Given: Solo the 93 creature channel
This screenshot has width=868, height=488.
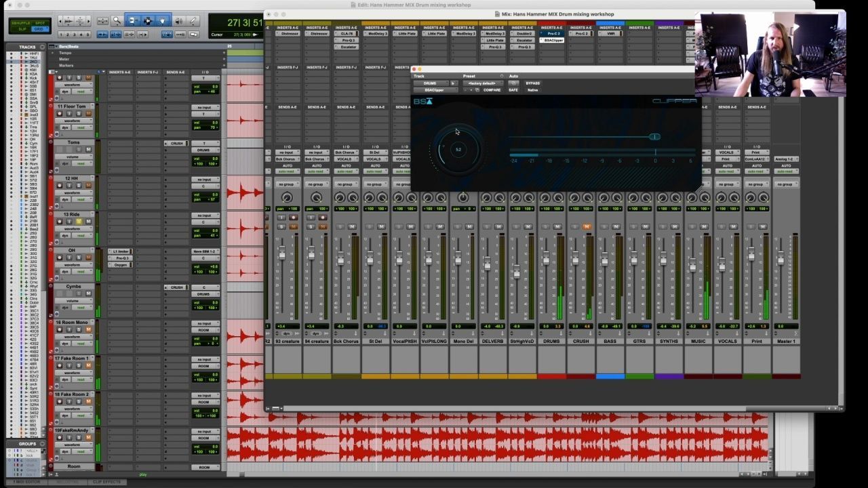Looking at the screenshot, I should coord(281,226).
